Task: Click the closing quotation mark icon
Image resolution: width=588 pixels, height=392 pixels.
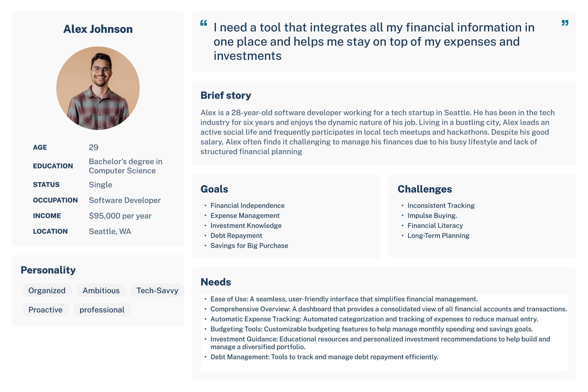Action: point(565,23)
